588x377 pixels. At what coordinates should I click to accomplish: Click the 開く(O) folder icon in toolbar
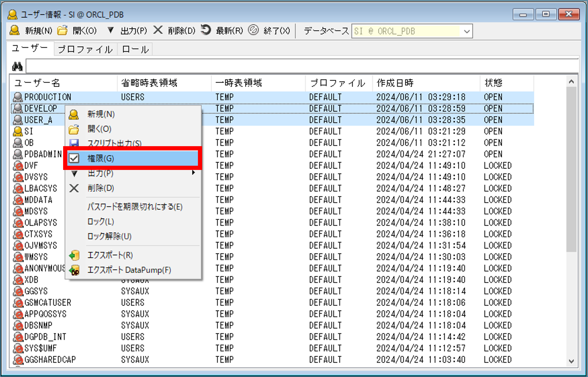tap(63, 31)
